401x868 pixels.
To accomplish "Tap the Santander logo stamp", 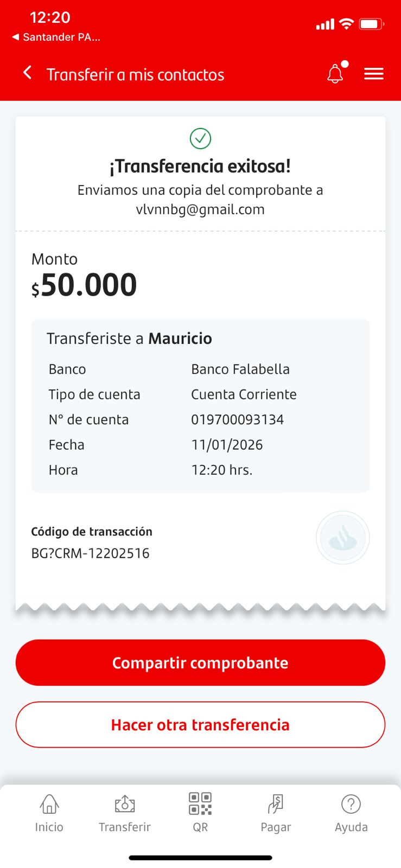I will click(342, 538).
